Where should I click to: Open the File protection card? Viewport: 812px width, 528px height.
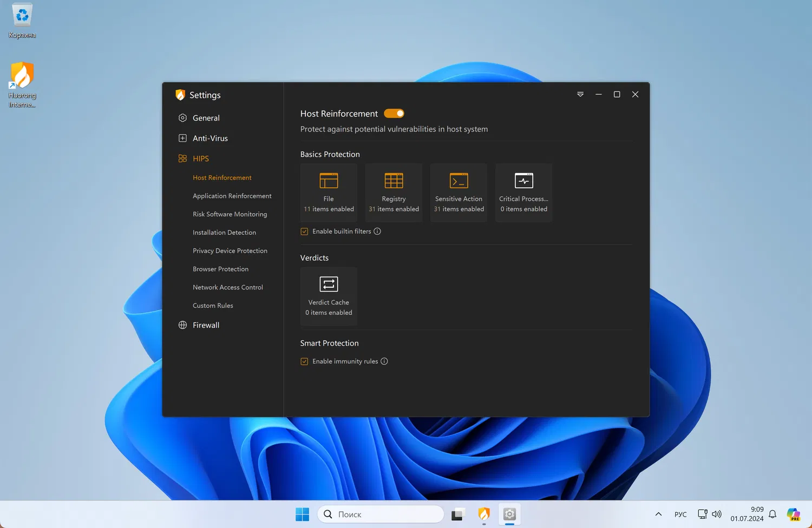tap(329, 193)
